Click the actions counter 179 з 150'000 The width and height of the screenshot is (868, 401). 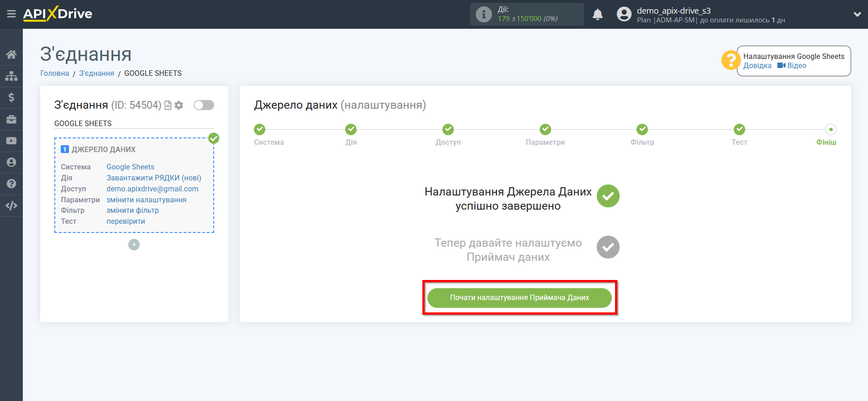click(x=528, y=19)
